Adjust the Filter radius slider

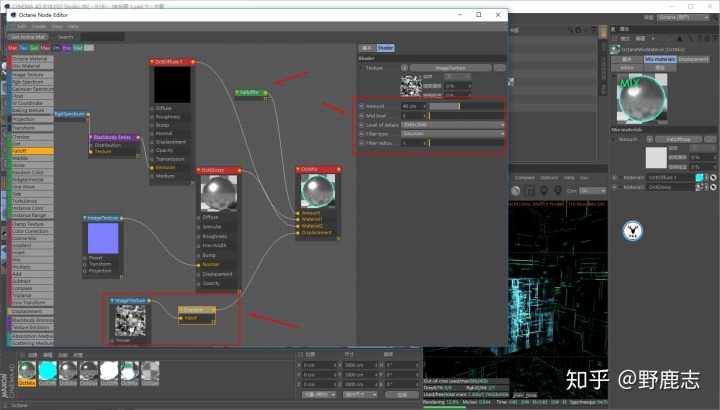coord(467,143)
